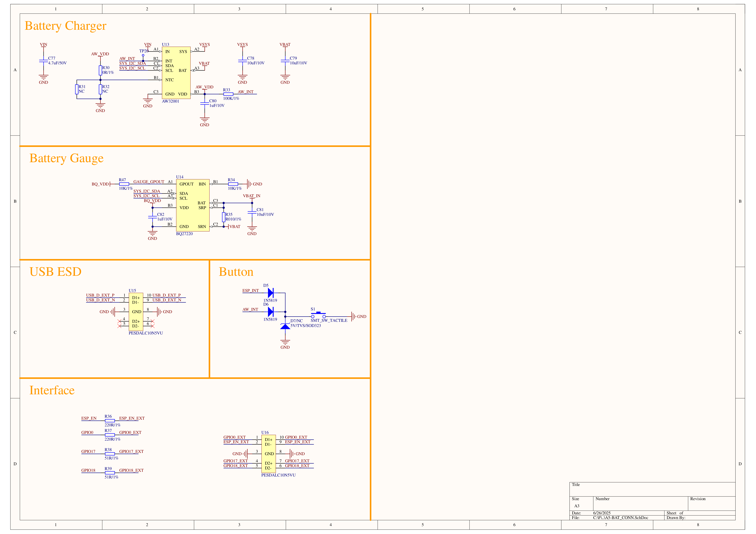The height and width of the screenshot is (534, 756).
Task: Click the "4.7uF/50V" capacitor value
Action: (57, 63)
